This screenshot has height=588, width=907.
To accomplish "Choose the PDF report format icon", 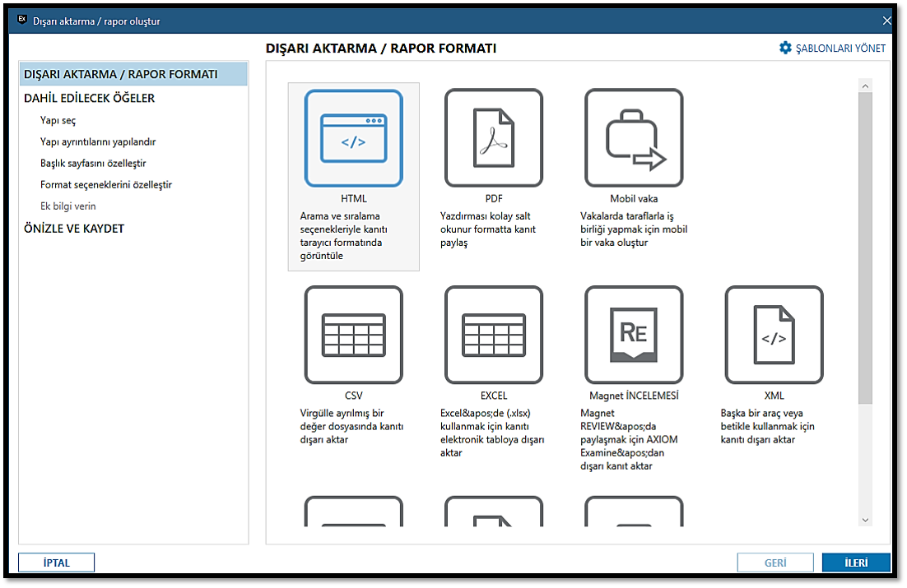I will [493, 137].
